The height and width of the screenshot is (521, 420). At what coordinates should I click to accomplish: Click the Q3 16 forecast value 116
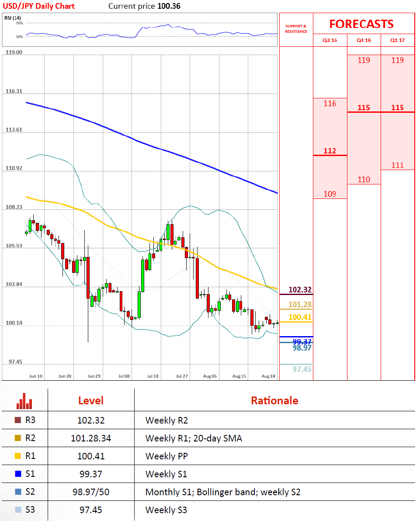coord(330,104)
